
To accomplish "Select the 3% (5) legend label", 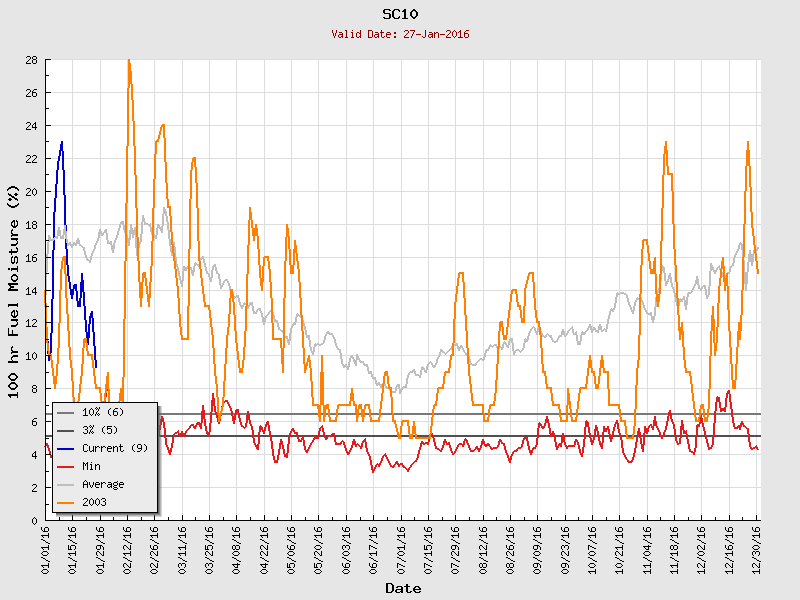I will pyautogui.click(x=100, y=430).
